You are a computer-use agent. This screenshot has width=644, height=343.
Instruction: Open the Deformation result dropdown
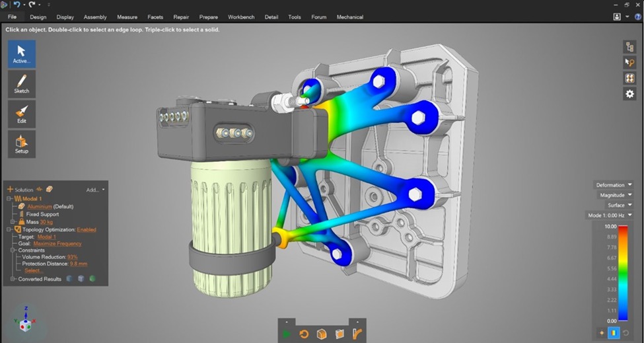click(614, 185)
